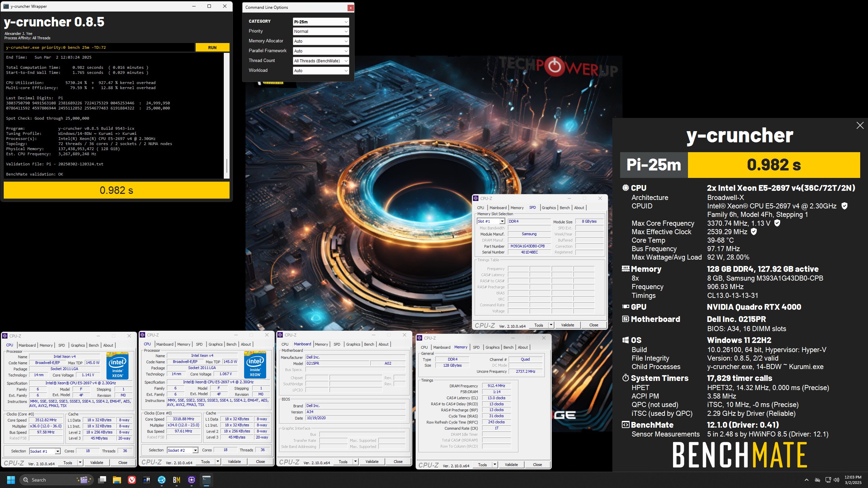The height and width of the screenshot is (488, 868).
Task: Click the yellow RUN button
Action: pos(212,47)
